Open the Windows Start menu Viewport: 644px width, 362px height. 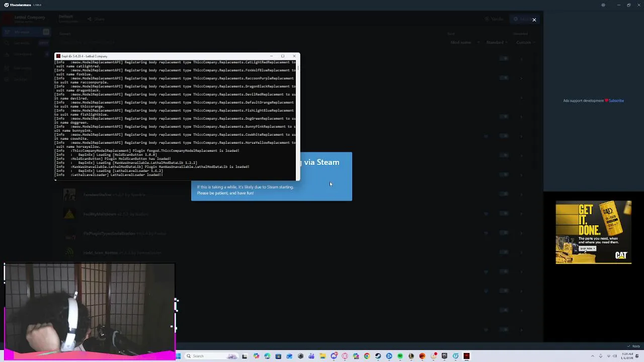point(178,356)
